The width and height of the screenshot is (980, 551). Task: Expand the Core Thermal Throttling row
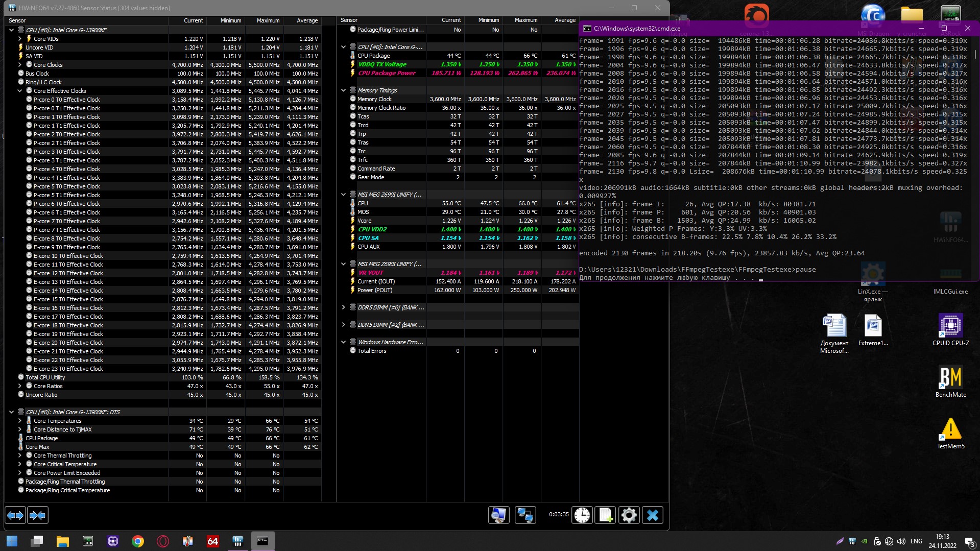tap(20, 456)
